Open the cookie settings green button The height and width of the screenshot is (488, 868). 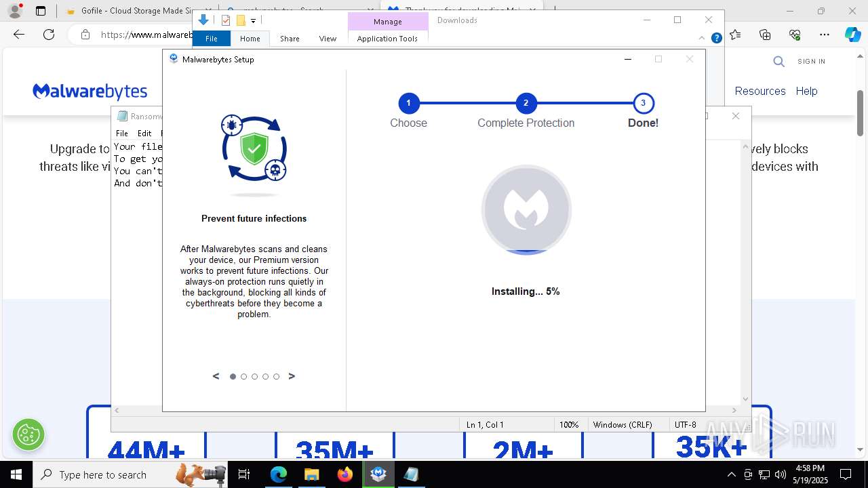click(28, 434)
